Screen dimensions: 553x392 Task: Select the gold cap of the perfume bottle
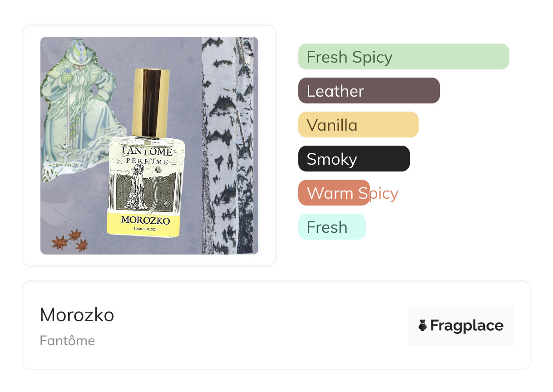(x=151, y=102)
